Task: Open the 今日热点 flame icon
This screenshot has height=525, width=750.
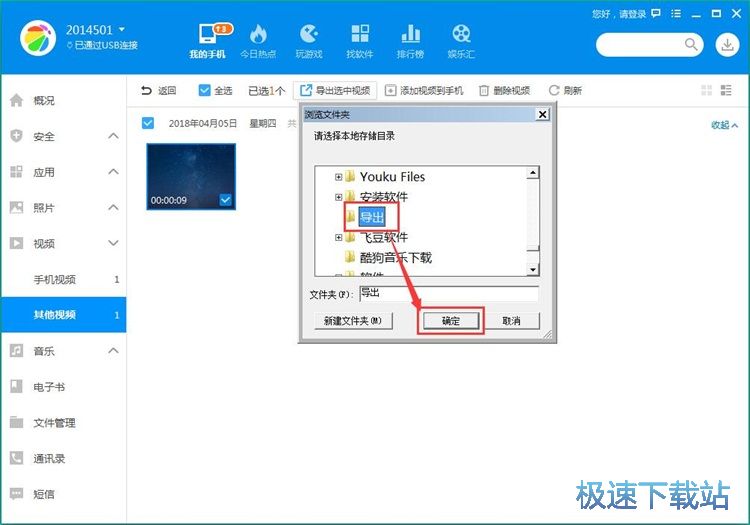Action: (x=258, y=34)
